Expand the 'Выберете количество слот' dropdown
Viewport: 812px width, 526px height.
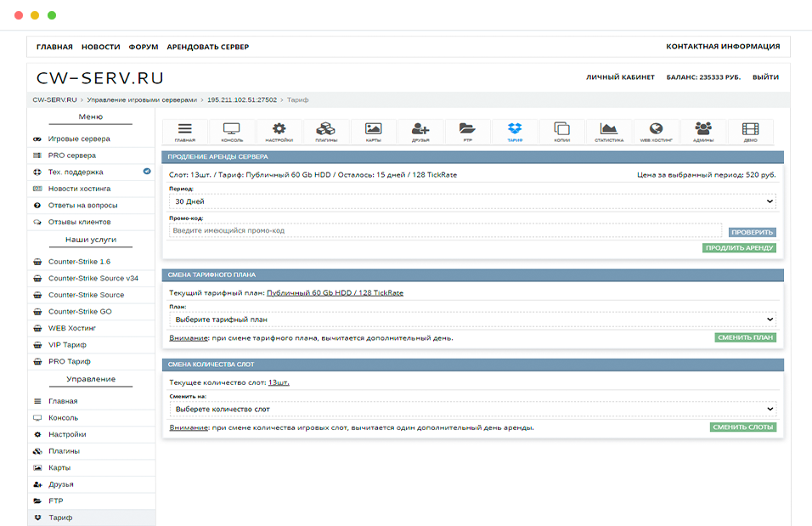(472, 409)
